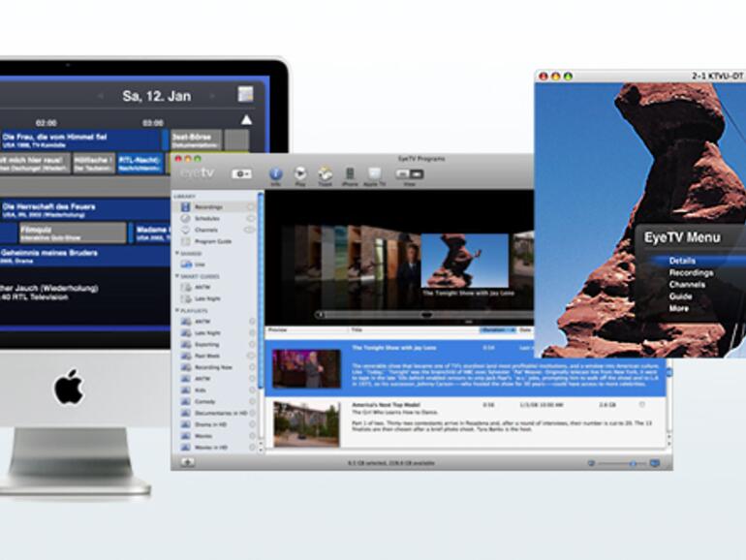This screenshot has height=560, width=746.
Task: Toggle the circle beside Exporting playlist
Action: tap(252, 345)
